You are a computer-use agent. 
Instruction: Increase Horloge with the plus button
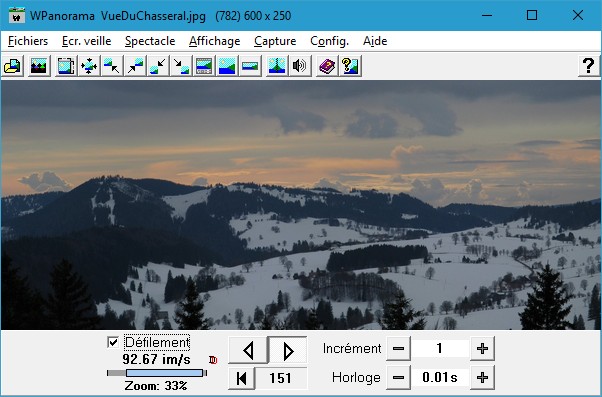tap(482, 377)
